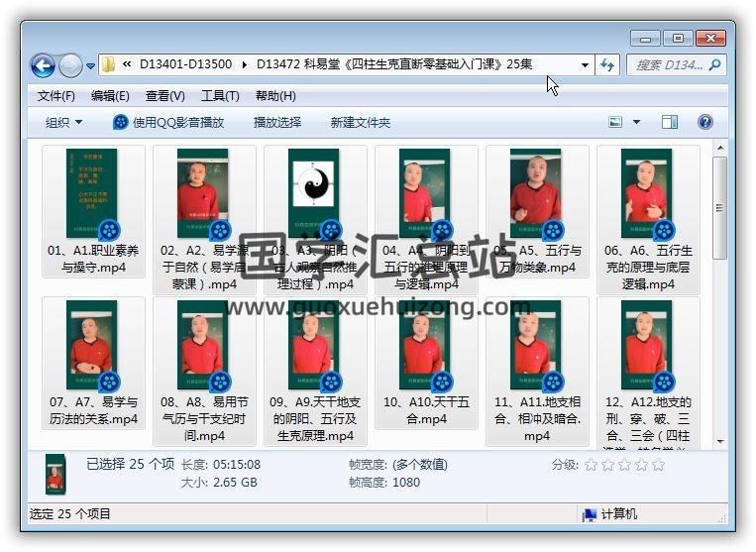Select the 10、A10.天干五合.mp4 thumbnail
756x552 pixels.
pos(424,345)
